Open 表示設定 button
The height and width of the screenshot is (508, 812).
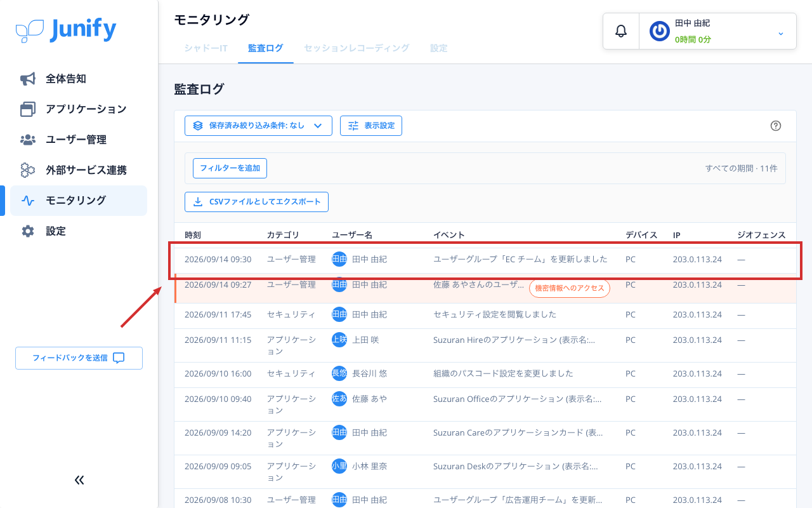371,126
